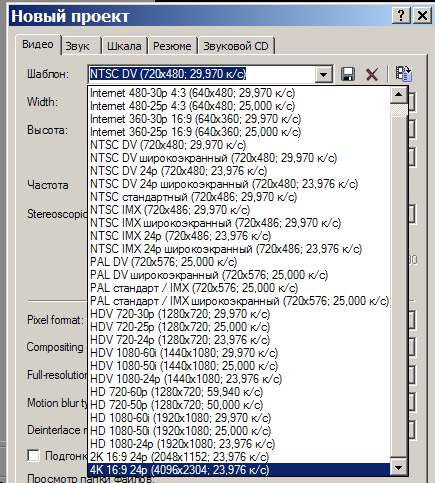Switch to the Видео tab
This screenshot has height=483, width=435.
(x=38, y=44)
